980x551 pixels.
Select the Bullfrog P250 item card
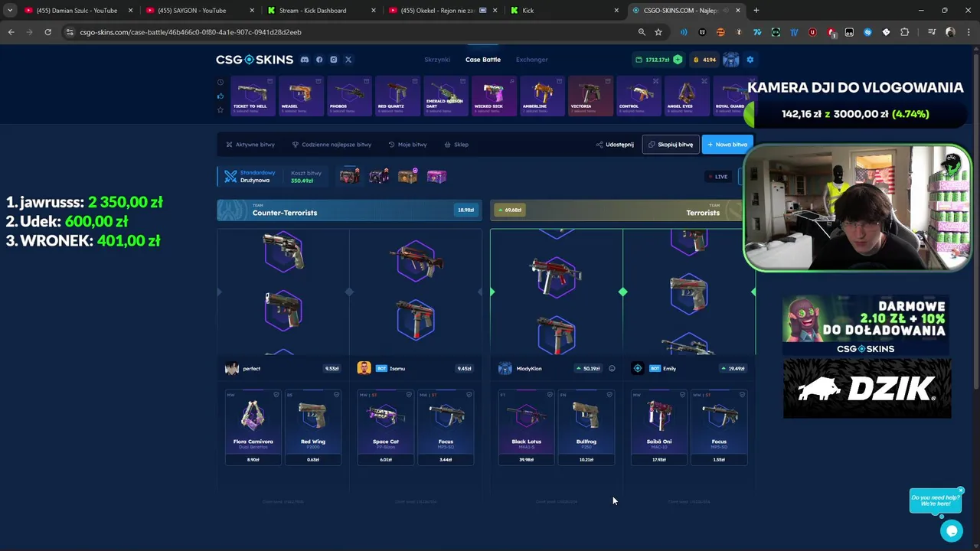[x=586, y=427]
